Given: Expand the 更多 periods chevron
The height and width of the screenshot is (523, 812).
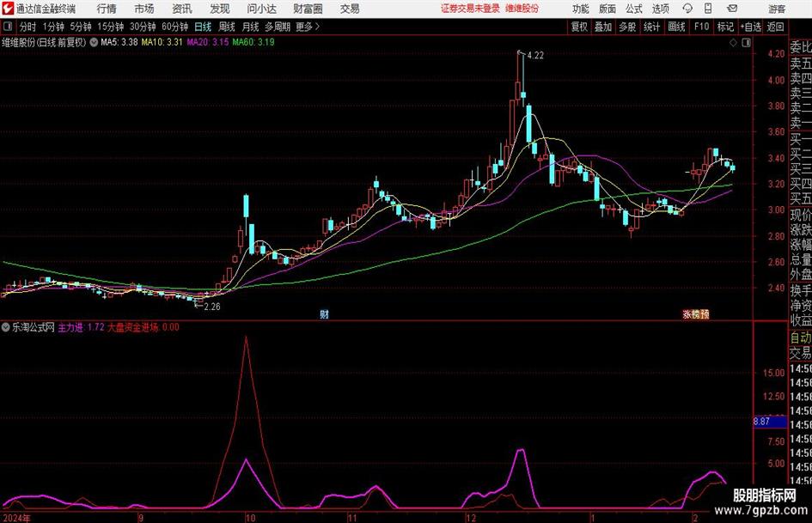Looking at the screenshot, I should [308, 27].
